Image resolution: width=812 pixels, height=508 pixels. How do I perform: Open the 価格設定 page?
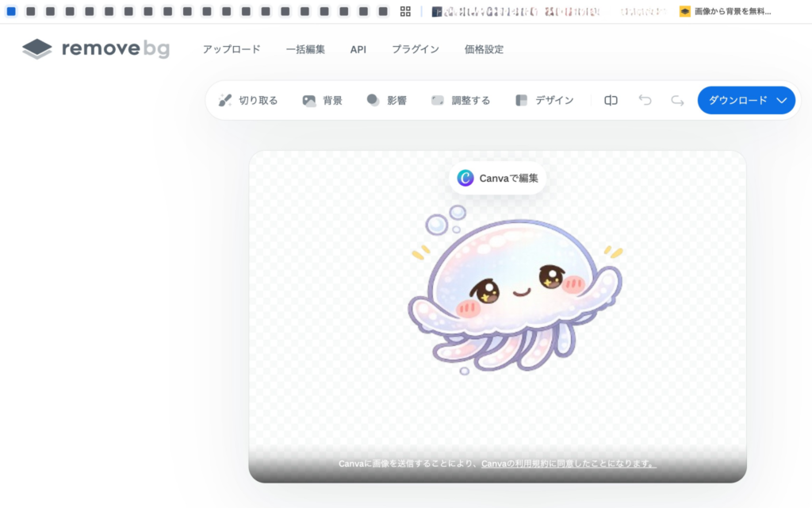tap(484, 49)
